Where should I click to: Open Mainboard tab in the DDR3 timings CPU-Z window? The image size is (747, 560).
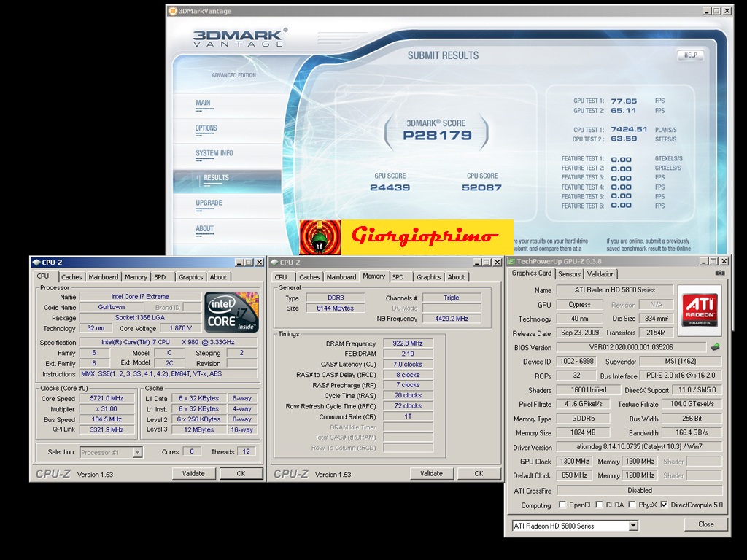[341, 276]
